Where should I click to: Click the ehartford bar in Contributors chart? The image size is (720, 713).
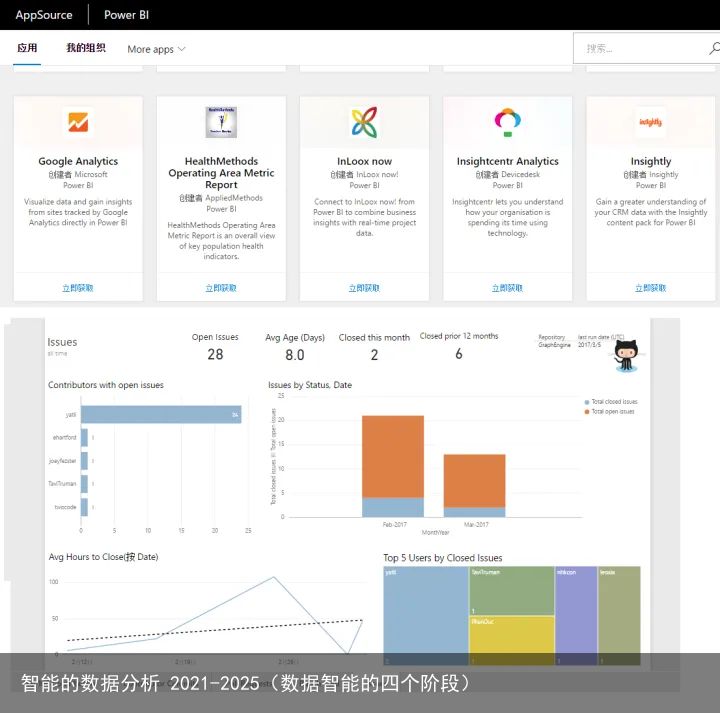click(x=84, y=438)
